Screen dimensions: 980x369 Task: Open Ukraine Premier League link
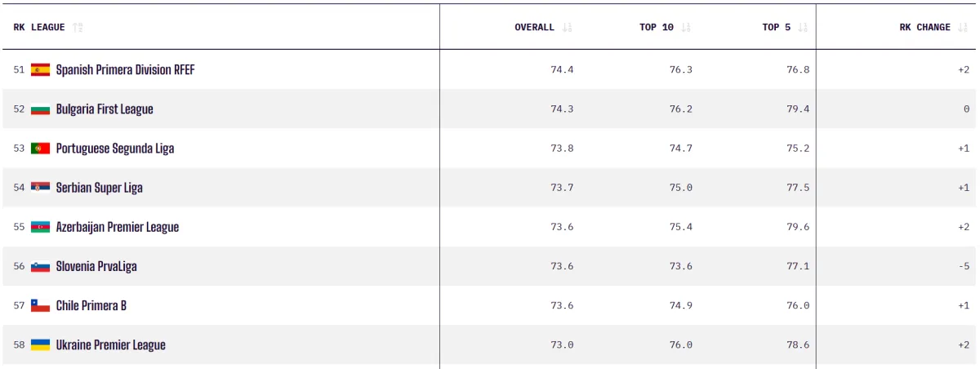tap(110, 345)
